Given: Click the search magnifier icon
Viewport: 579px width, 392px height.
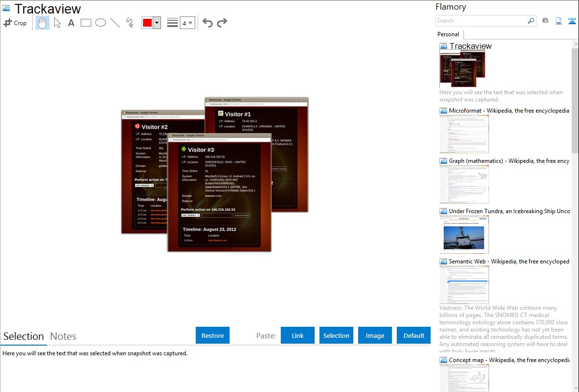Looking at the screenshot, I should click(x=531, y=21).
